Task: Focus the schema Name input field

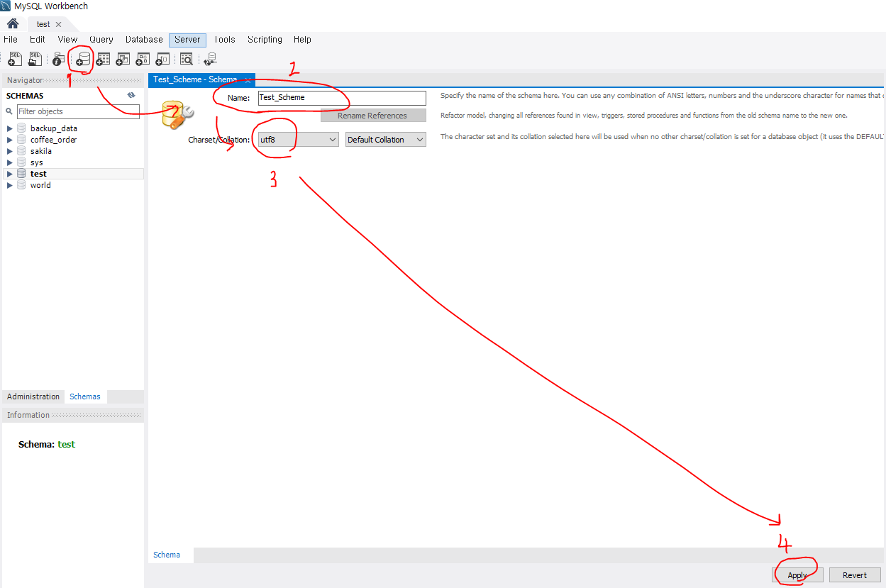Action: [x=342, y=98]
